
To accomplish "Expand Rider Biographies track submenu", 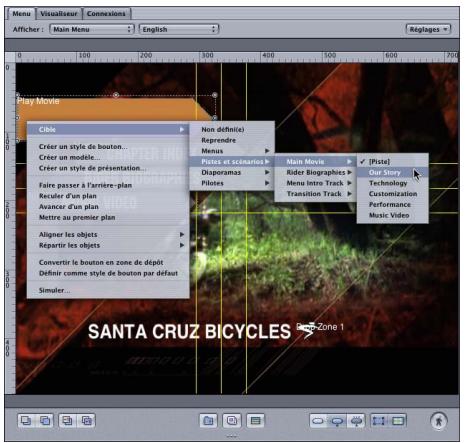I will pyautogui.click(x=315, y=172).
